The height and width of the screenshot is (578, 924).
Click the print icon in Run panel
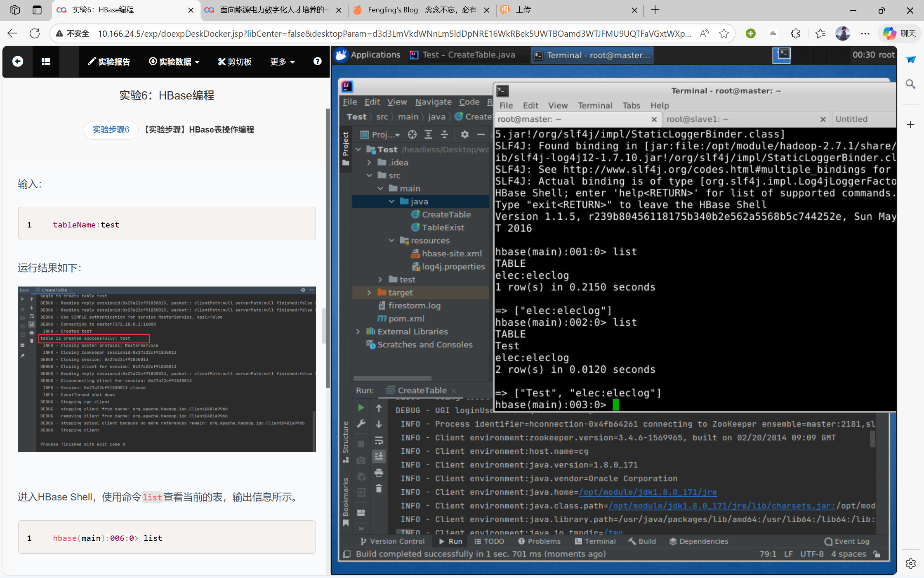[x=379, y=473]
